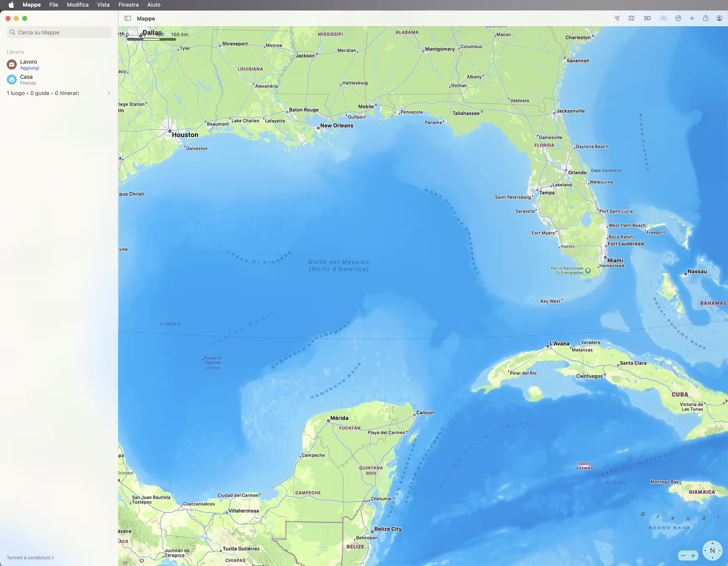The width and height of the screenshot is (728, 566).
Task: Select the Houston city label
Action: pos(185,135)
